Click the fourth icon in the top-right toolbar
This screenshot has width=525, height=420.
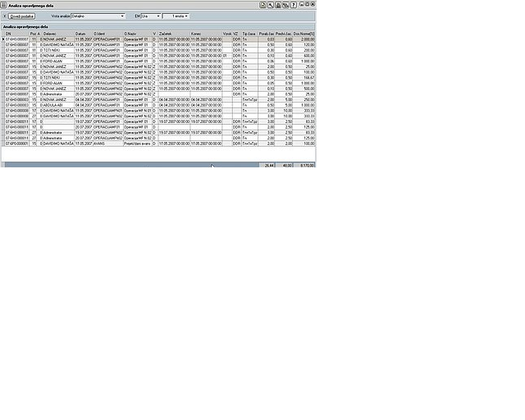point(285,5)
